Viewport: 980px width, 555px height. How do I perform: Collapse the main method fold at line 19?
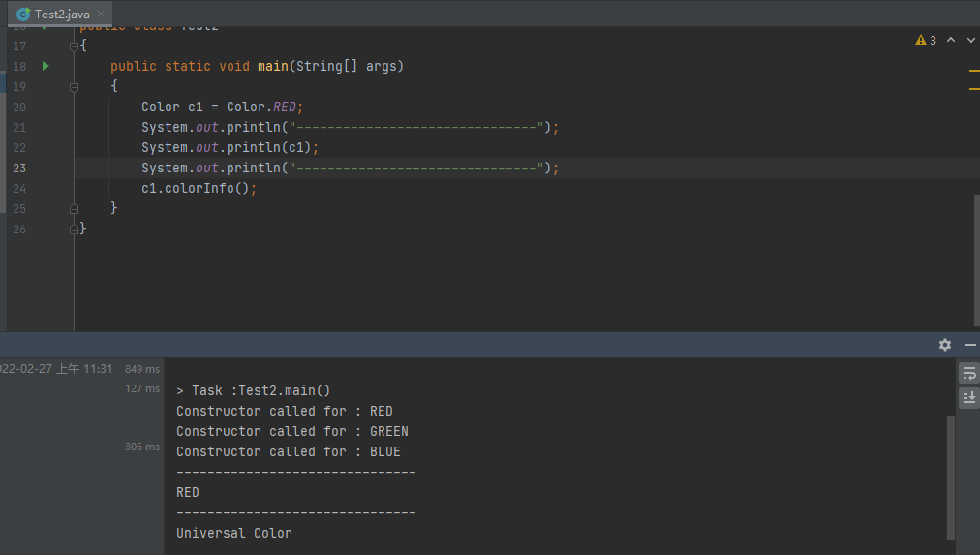pyautogui.click(x=74, y=87)
